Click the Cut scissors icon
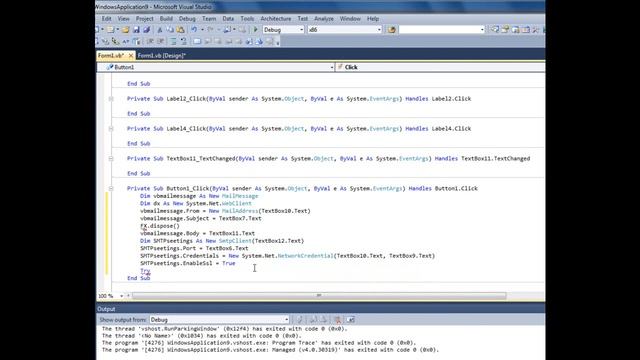640x360 pixels. (x=160, y=30)
